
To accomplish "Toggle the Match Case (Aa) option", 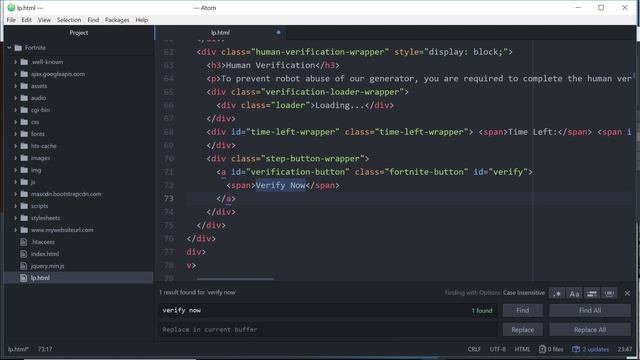I will [574, 293].
